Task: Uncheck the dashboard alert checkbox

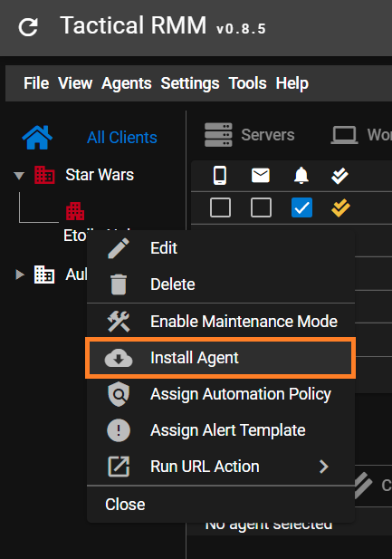Action: click(x=301, y=207)
